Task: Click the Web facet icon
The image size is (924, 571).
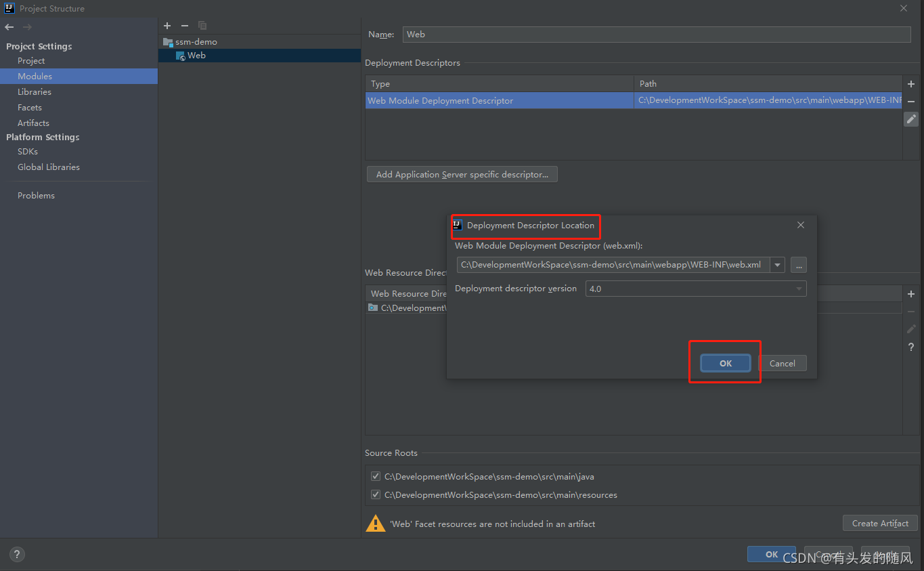Action: pos(180,56)
